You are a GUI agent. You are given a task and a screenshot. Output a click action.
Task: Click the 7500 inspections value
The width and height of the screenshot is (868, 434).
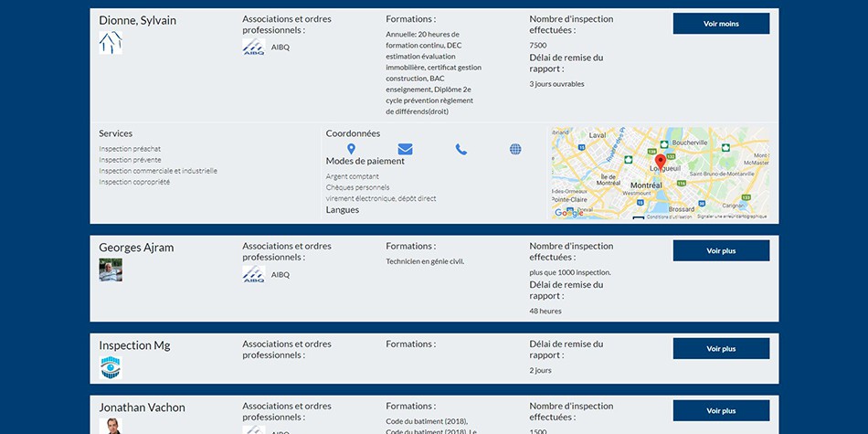point(538,46)
